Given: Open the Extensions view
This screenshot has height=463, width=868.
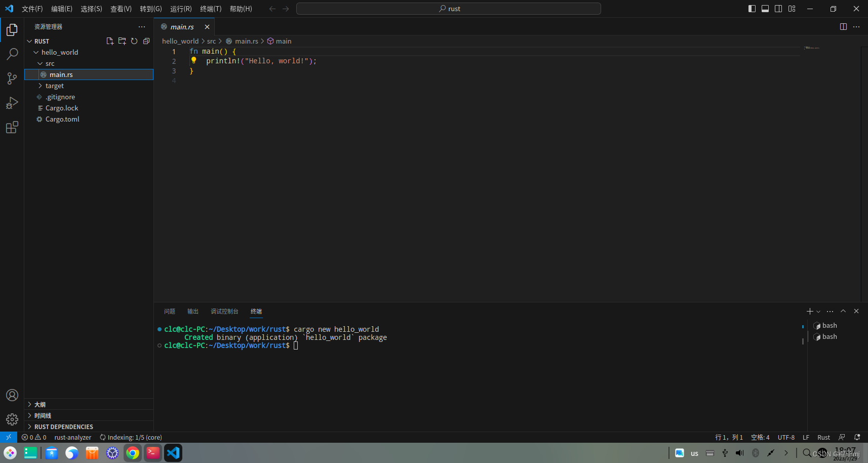Looking at the screenshot, I should (12, 127).
